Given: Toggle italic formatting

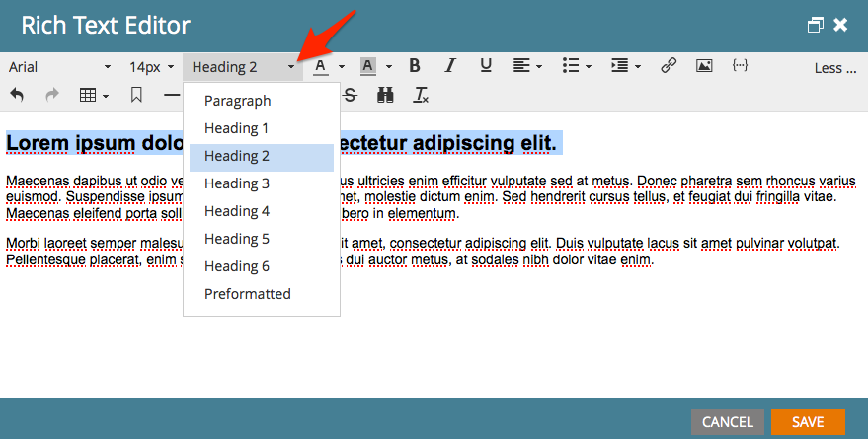Looking at the screenshot, I should coord(450,66).
